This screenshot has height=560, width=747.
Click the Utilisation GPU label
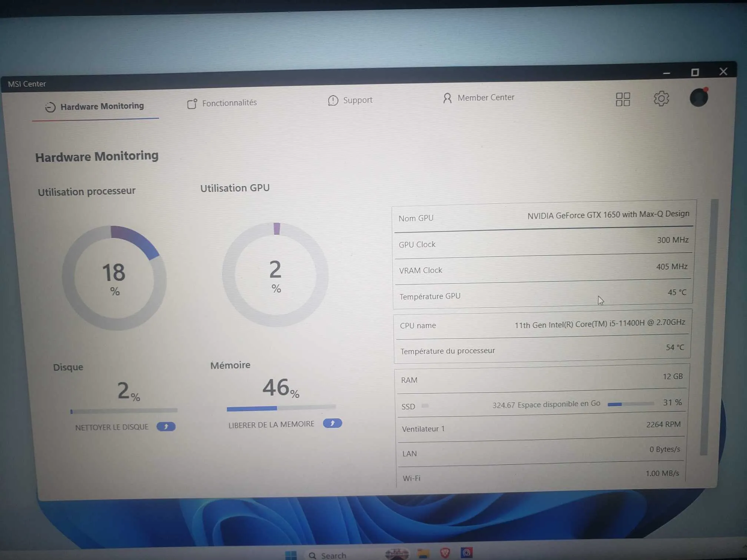[235, 188]
